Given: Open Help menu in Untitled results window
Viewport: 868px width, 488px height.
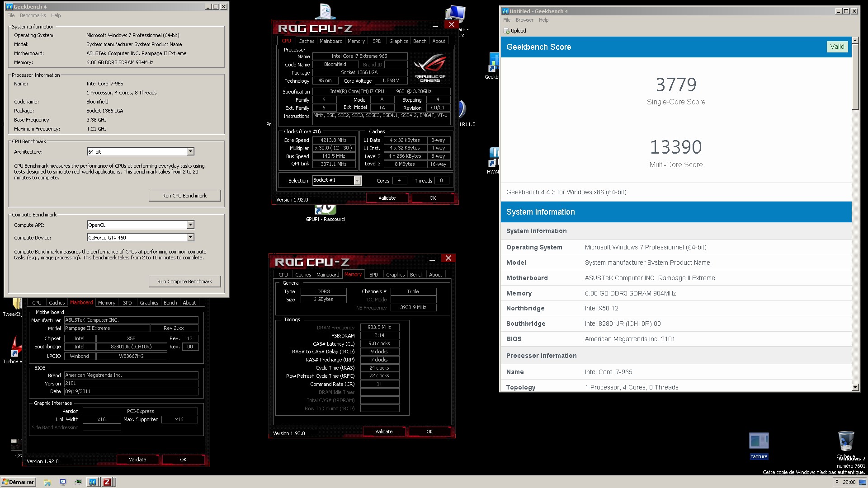Looking at the screenshot, I should tap(543, 20).
